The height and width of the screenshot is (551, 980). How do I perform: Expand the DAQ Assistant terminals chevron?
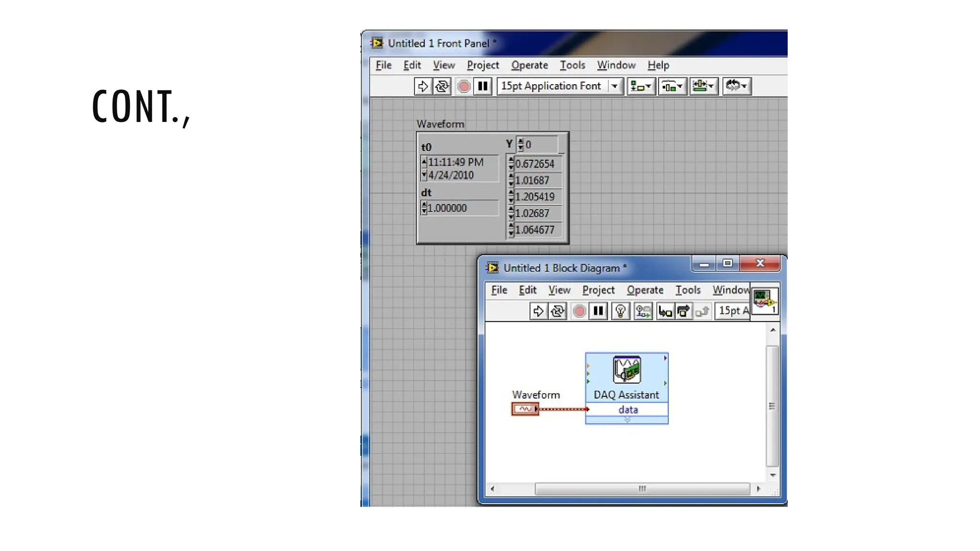click(x=627, y=420)
